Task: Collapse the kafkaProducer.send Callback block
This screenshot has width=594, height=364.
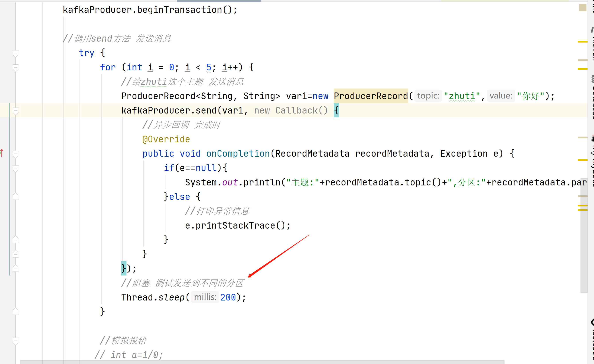Action: pyautogui.click(x=16, y=111)
